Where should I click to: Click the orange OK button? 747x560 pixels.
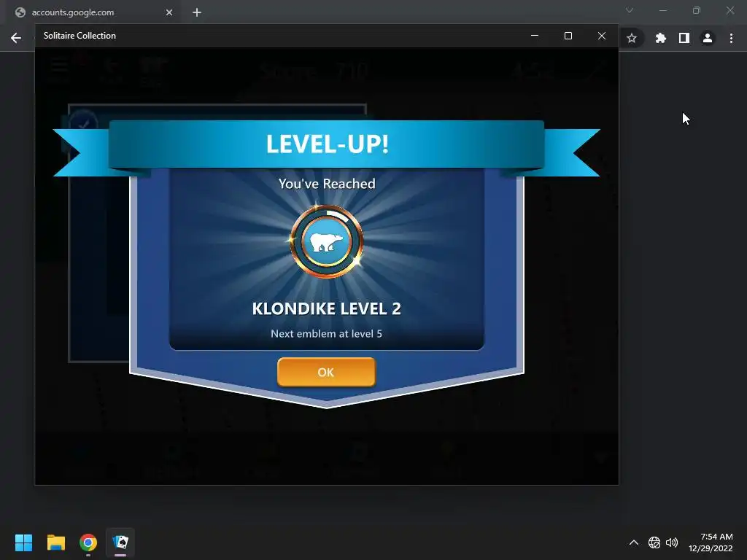pos(326,372)
